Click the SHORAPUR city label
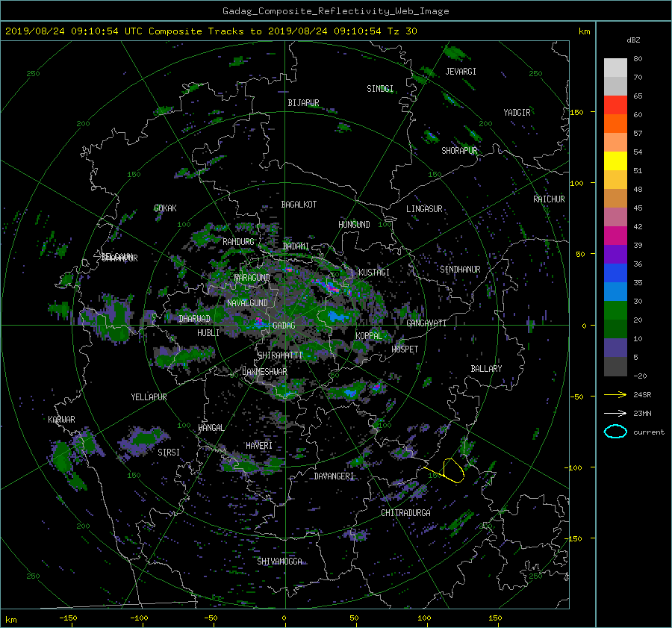672x628 pixels. [x=459, y=151]
